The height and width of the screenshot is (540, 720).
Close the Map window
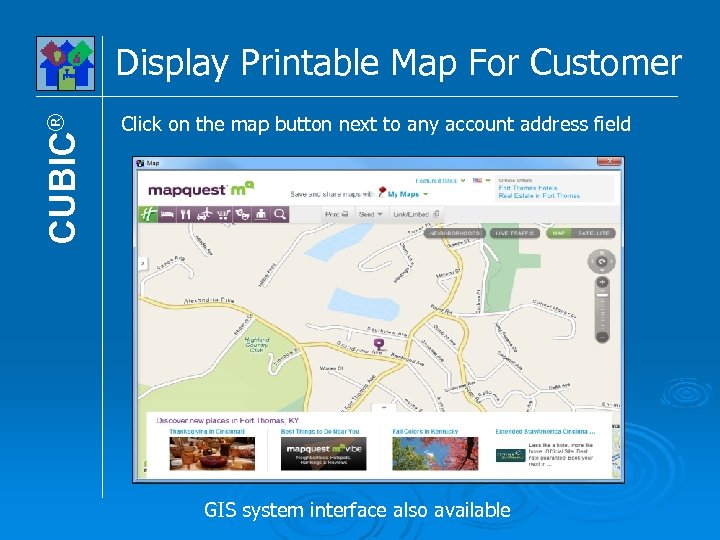coord(610,162)
